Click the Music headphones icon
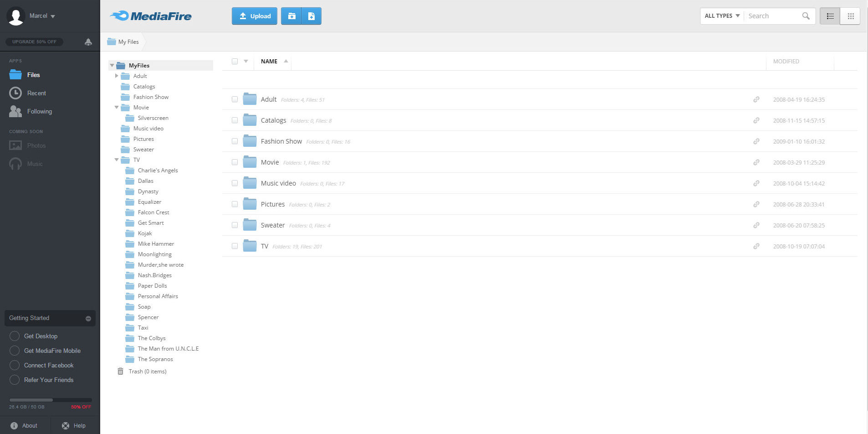 point(15,164)
